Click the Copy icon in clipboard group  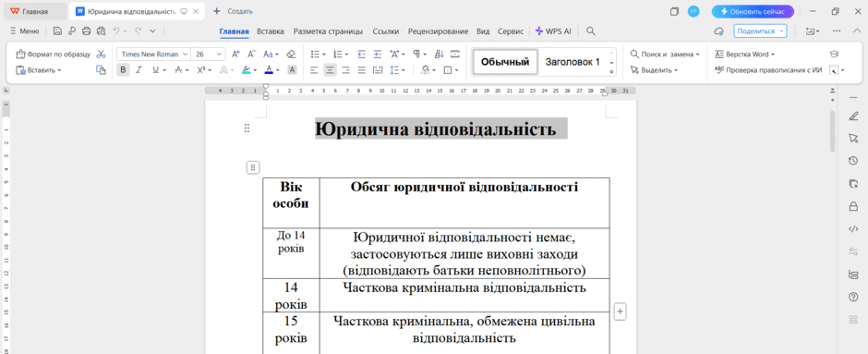(x=101, y=70)
